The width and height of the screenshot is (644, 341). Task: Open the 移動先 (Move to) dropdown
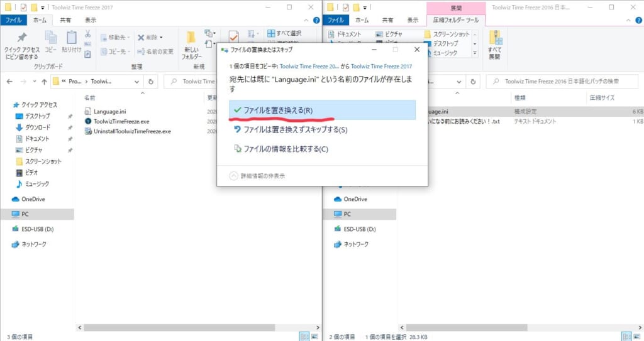click(x=116, y=37)
